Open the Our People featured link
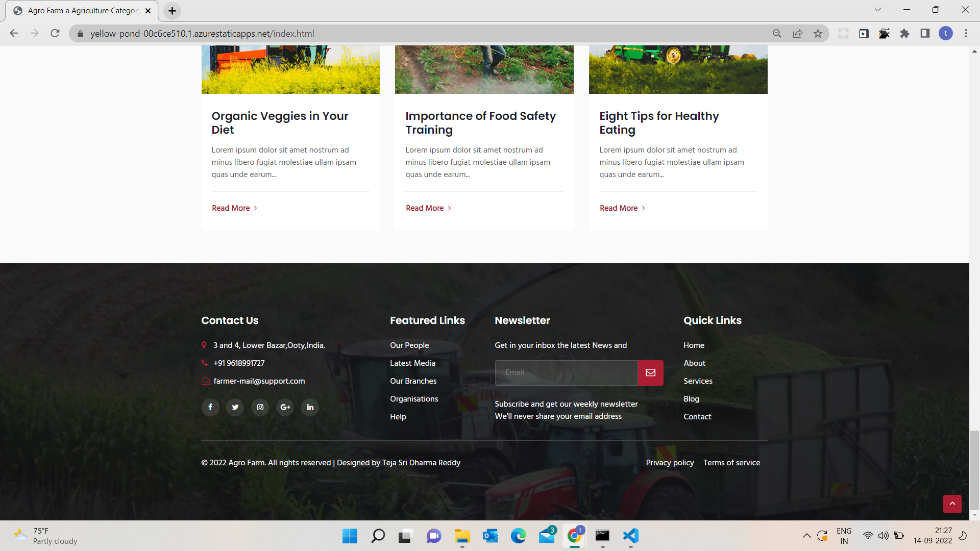The height and width of the screenshot is (551, 980). click(x=409, y=345)
